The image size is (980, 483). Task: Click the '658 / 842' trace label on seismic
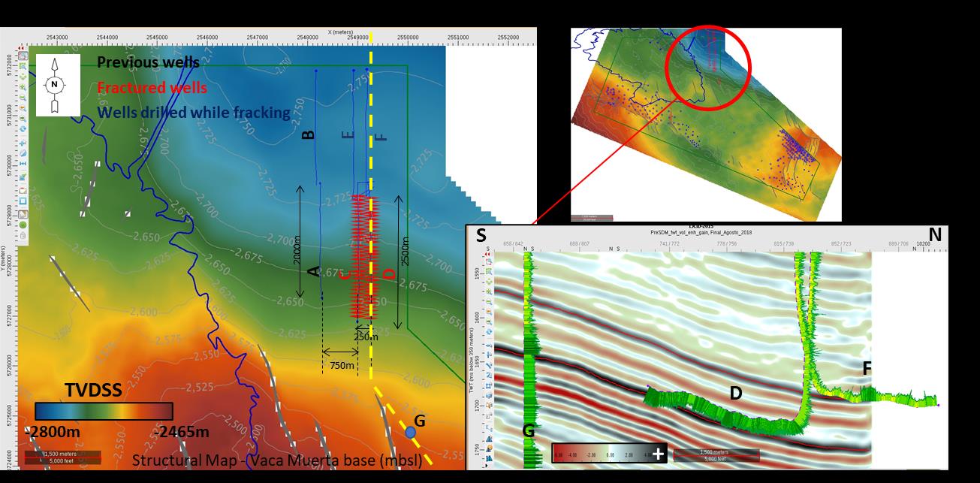click(512, 243)
